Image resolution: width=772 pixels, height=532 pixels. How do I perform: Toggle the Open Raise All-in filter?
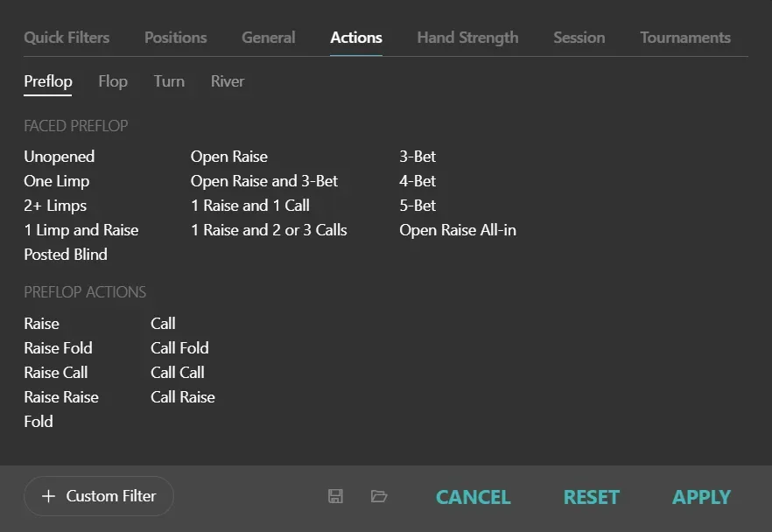pos(458,230)
